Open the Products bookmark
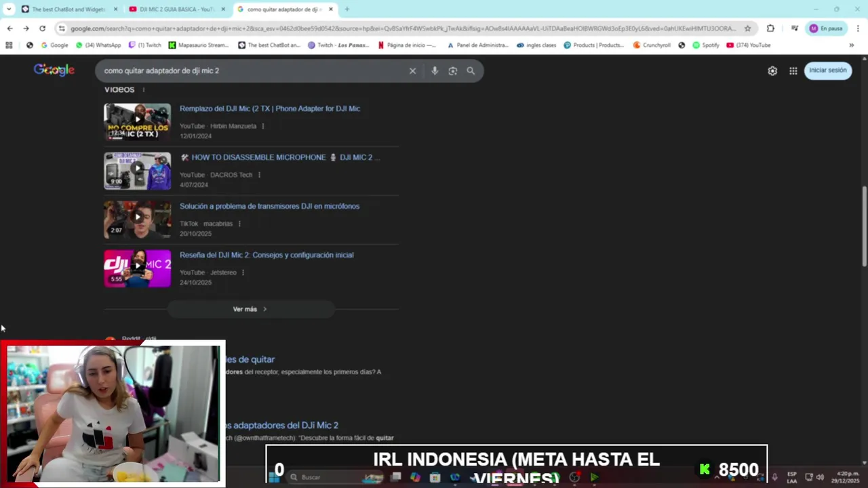The height and width of the screenshot is (488, 868). pyautogui.click(x=594, y=45)
